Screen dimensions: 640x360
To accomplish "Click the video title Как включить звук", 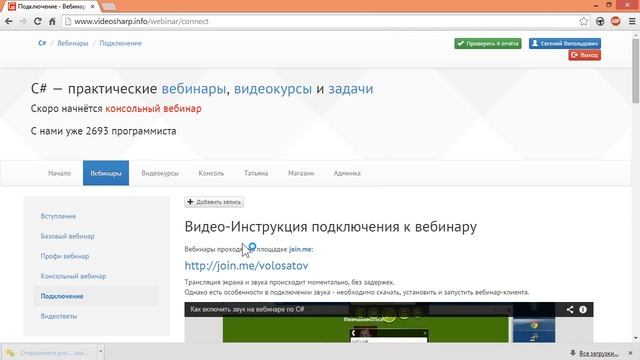I will [x=247, y=309].
